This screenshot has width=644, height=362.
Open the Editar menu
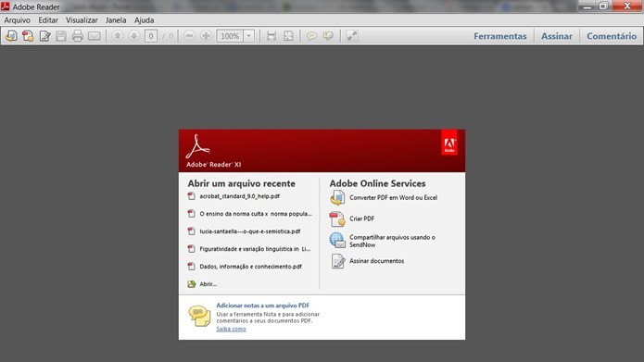point(48,20)
